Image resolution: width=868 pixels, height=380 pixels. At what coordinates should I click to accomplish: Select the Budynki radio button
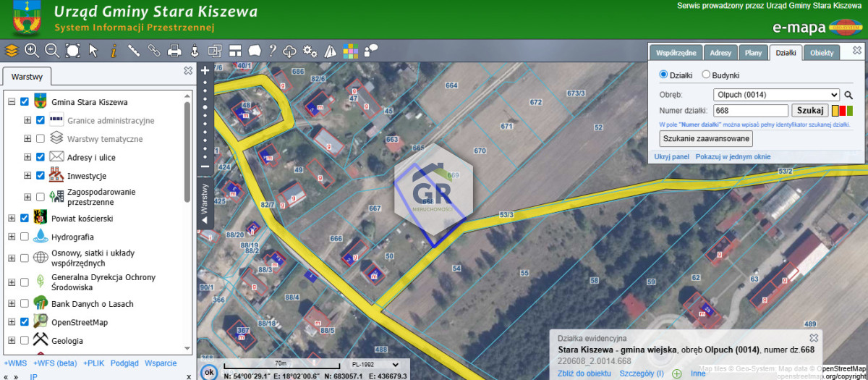[706, 75]
